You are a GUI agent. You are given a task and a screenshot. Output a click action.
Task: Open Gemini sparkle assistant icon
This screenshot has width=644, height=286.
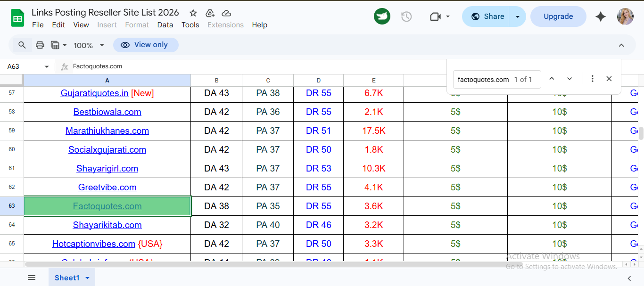coord(600,17)
